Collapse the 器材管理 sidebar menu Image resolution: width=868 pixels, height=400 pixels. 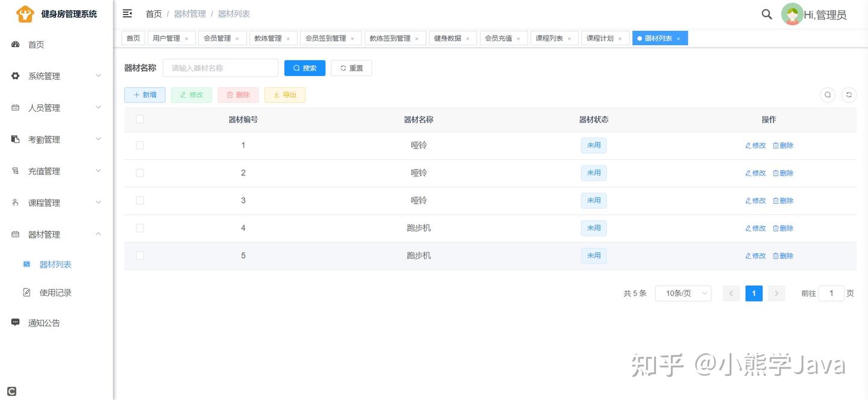click(x=57, y=234)
